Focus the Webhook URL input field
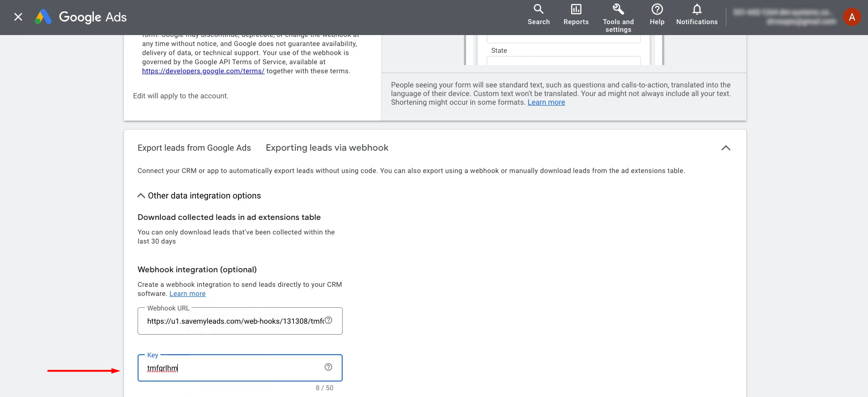The image size is (868, 397). [x=235, y=321]
